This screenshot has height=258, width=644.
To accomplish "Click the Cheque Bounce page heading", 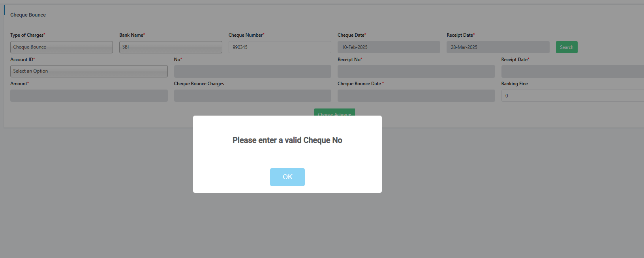I will pyautogui.click(x=28, y=15).
